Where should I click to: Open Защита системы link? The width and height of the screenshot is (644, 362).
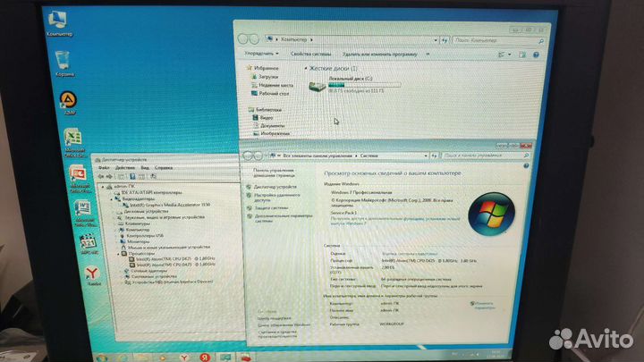(271, 208)
